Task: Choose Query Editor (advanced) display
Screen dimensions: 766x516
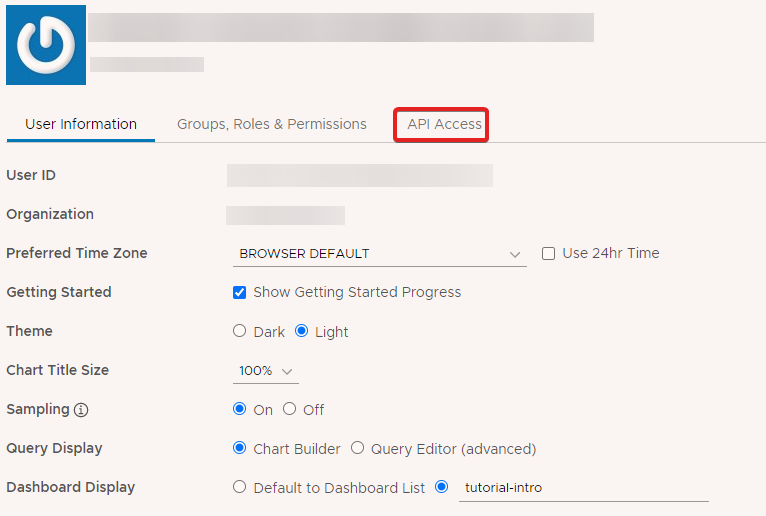Action: coord(357,448)
